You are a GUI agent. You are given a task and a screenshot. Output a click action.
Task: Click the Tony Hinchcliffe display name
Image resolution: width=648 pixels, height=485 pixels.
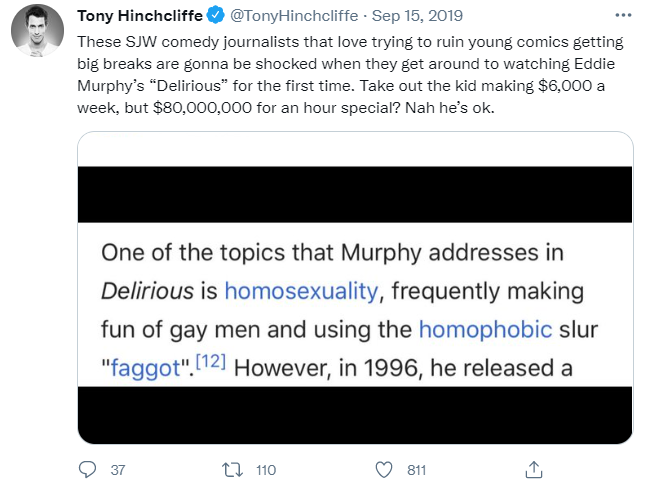click(140, 16)
